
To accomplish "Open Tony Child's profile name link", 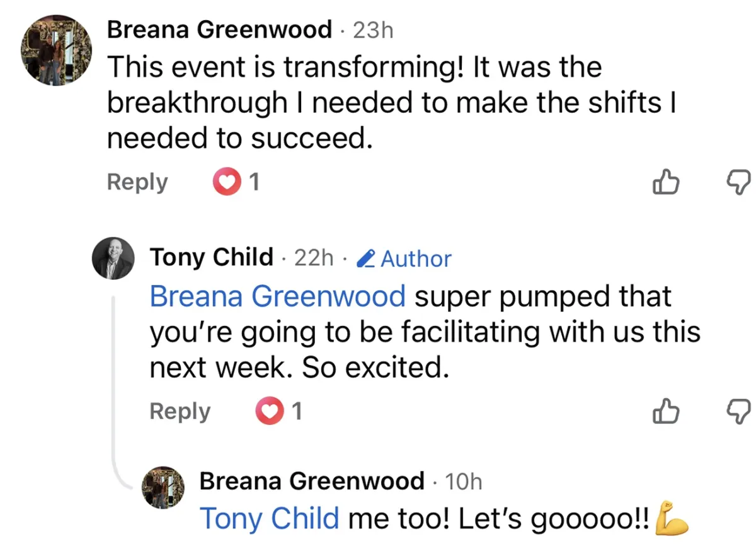I will [x=212, y=258].
